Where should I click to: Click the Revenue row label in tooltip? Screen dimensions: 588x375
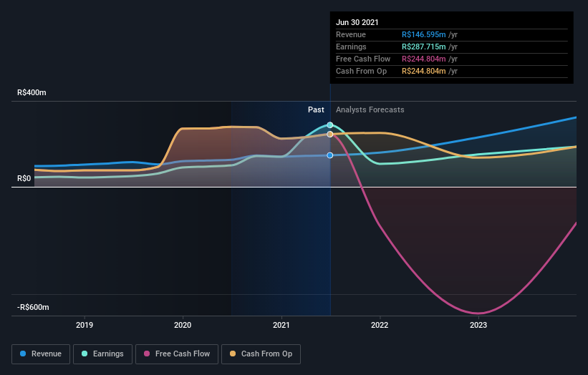point(351,34)
